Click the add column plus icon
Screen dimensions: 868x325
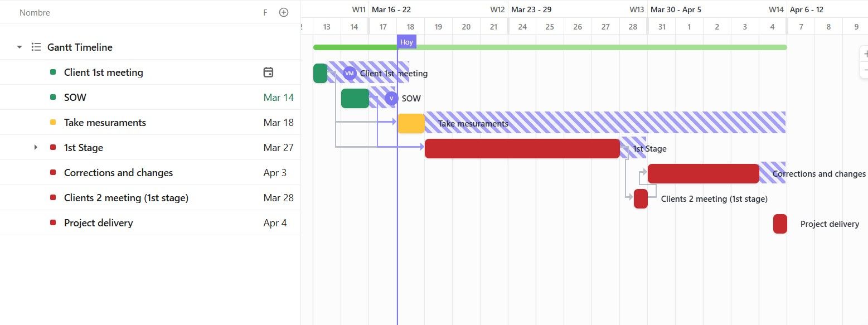tap(284, 12)
